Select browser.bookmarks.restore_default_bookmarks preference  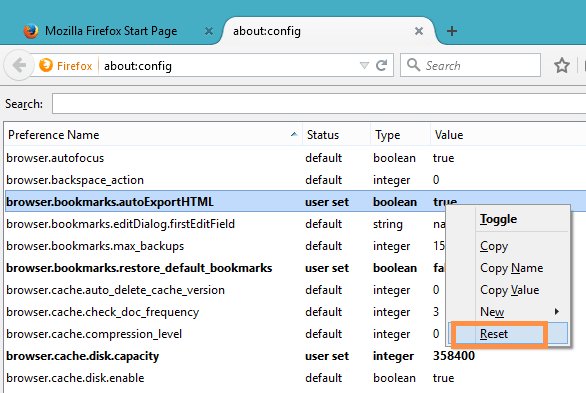pos(139,268)
